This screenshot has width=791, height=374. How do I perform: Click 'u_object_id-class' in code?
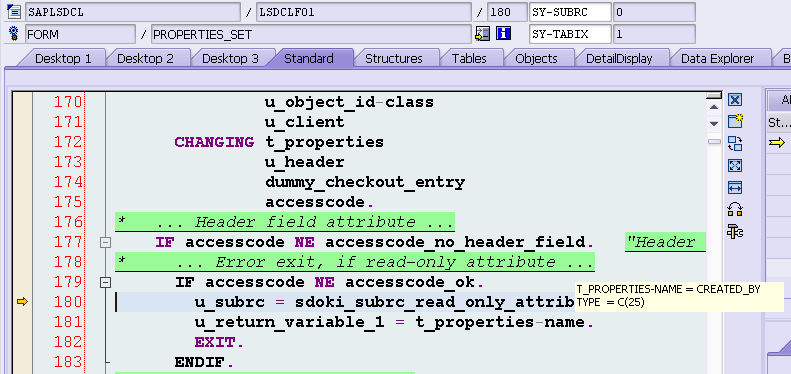[350, 102]
